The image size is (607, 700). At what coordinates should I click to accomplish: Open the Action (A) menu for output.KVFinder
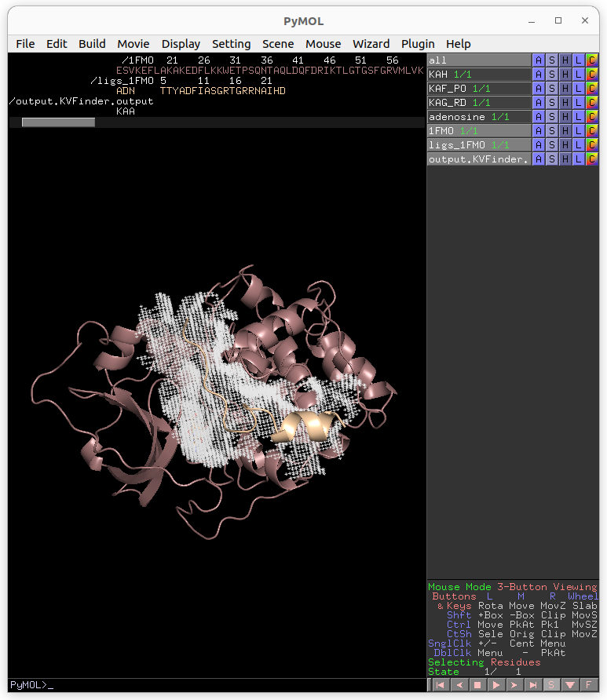[539, 159]
